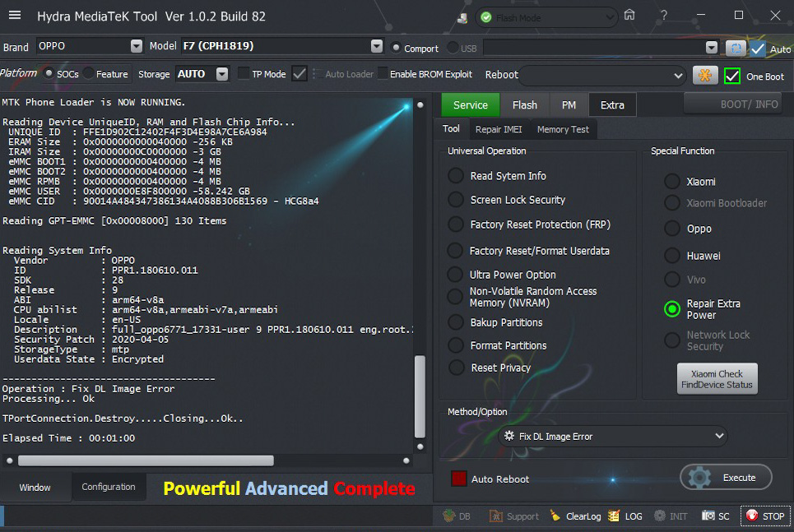Expand the Fix DL Image Error method dropdown
794x532 pixels.
pos(719,436)
